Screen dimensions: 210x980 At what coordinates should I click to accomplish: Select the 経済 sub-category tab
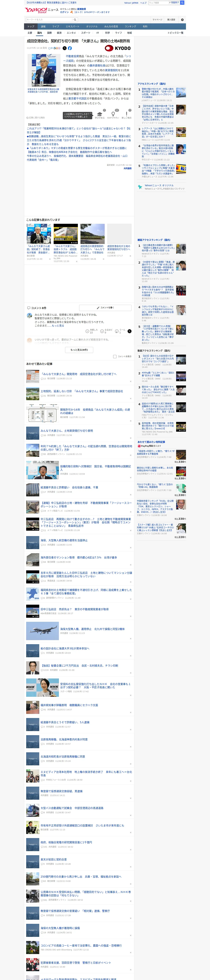59,33
